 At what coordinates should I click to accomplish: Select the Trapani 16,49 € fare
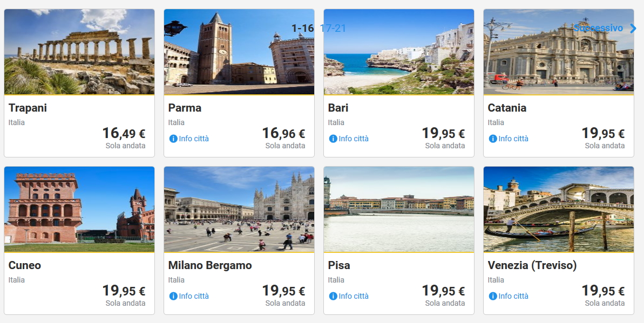124,133
